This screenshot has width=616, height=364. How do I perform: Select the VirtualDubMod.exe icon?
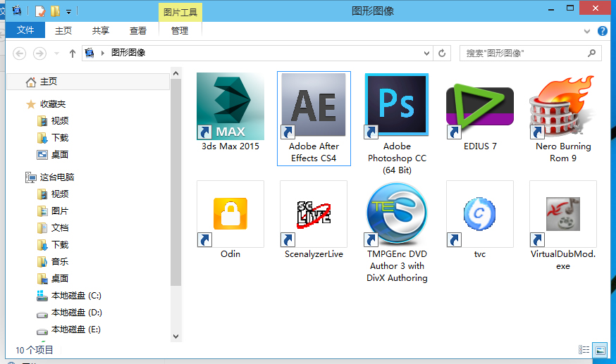tap(563, 214)
